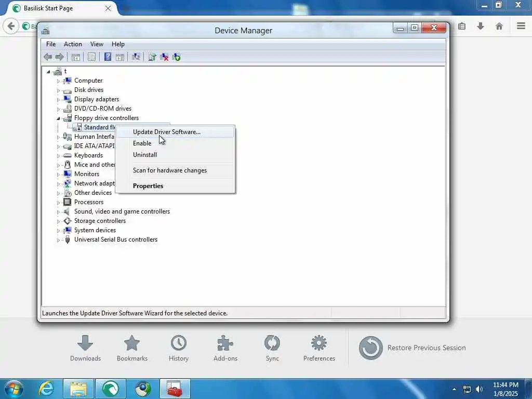The image size is (532, 399).
Task: Choose Uninstall from the context menu
Action: (x=176, y=155)
